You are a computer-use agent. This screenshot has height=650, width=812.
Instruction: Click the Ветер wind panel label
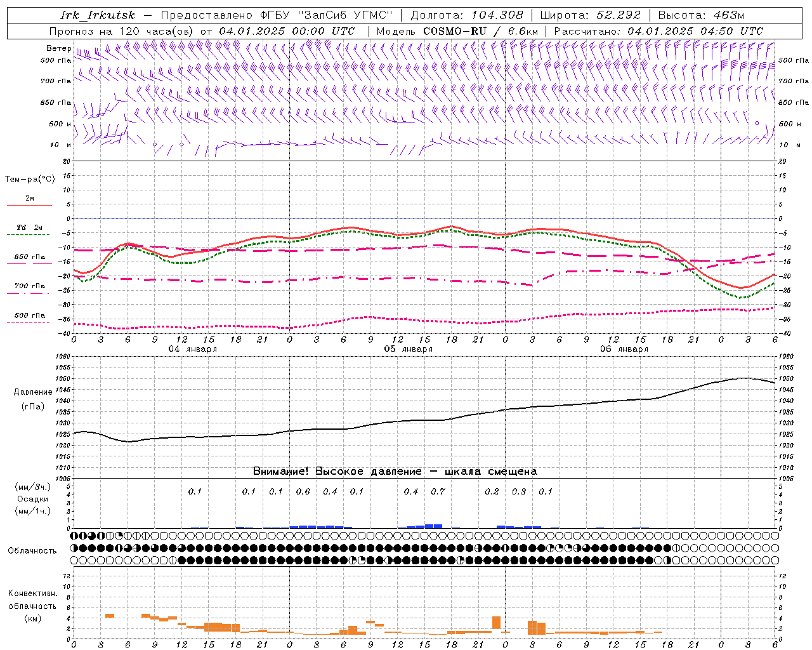tap(58, 48)
